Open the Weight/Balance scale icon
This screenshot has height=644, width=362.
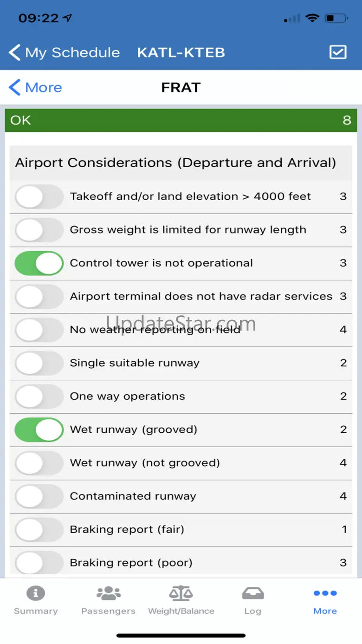[x=181, y=593]
